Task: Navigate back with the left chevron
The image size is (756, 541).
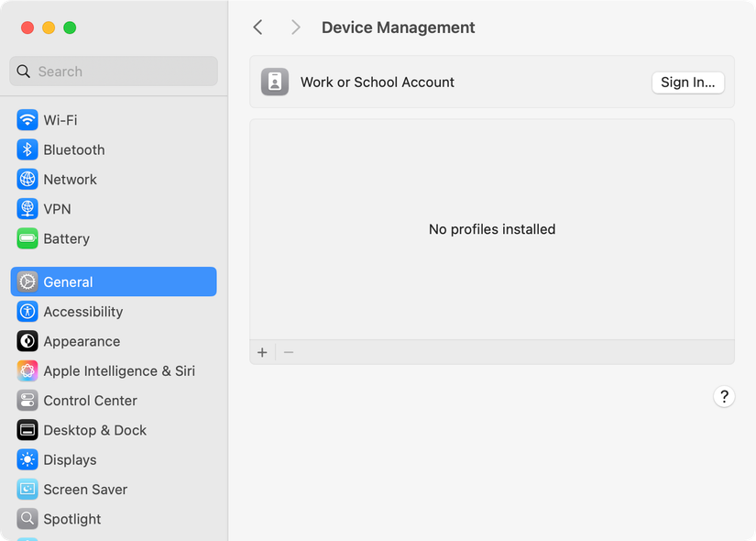Action: (257, 28)
